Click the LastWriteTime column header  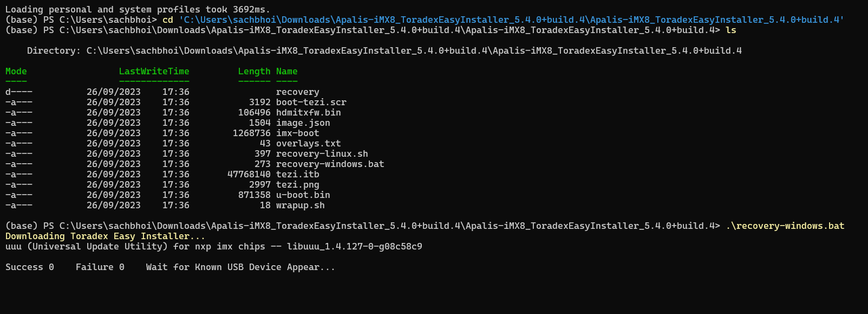click(x=154, y=72)
